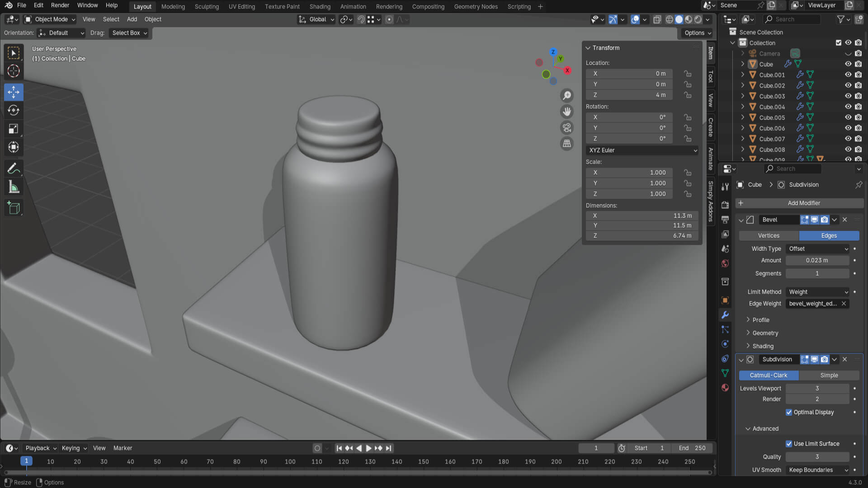Play the timeline animation
The image size is (868, 488).
368,448
